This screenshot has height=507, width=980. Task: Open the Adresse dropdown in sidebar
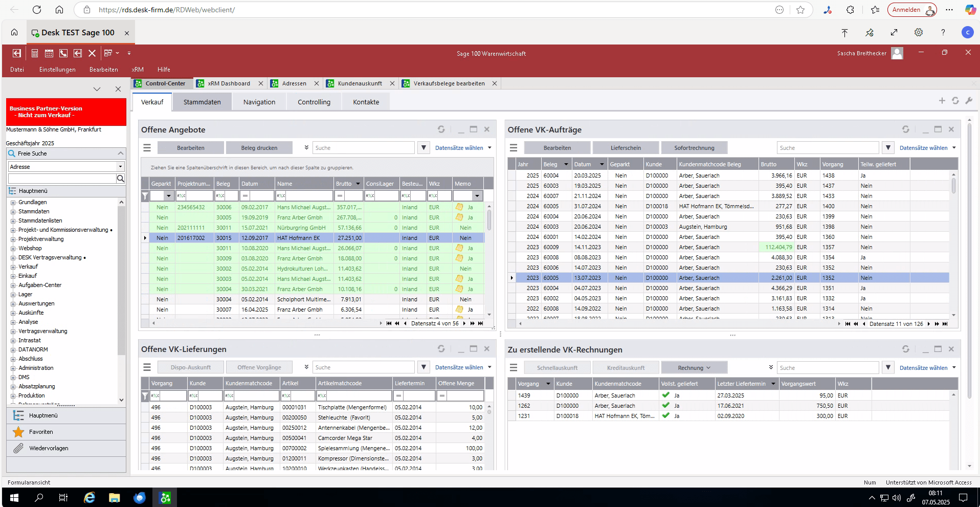[x=121, y=167]
